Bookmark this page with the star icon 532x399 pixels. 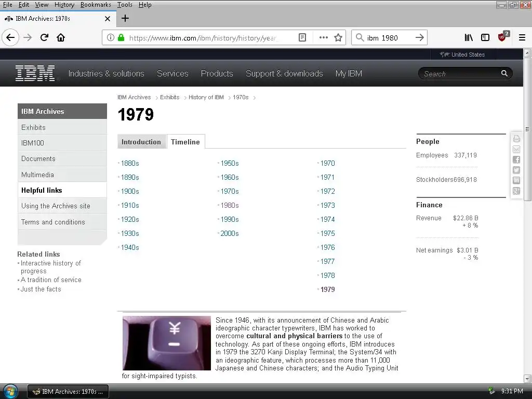[x=338, y=37]
